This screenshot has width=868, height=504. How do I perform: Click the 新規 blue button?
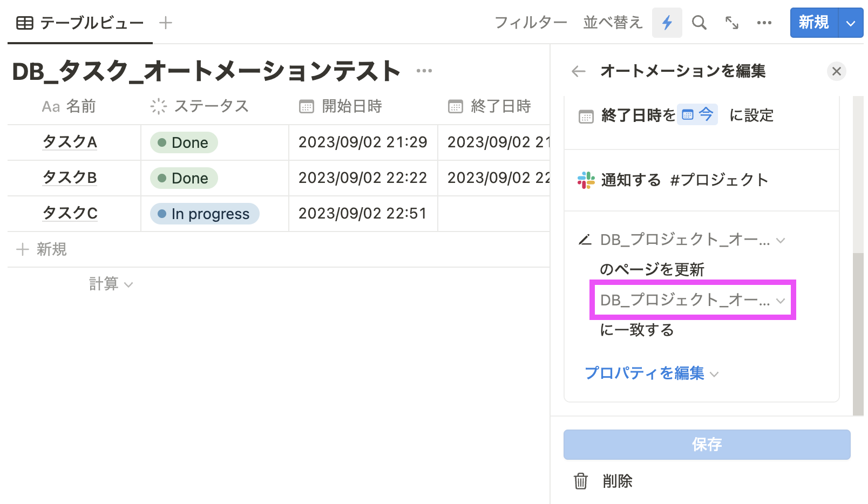coord(814,23)
